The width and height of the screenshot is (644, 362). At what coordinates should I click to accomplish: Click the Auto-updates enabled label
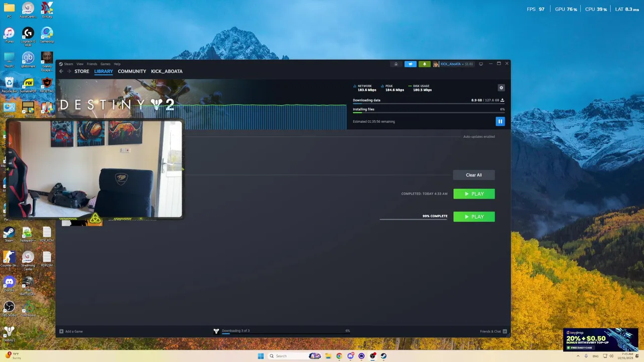pos(479,137)
